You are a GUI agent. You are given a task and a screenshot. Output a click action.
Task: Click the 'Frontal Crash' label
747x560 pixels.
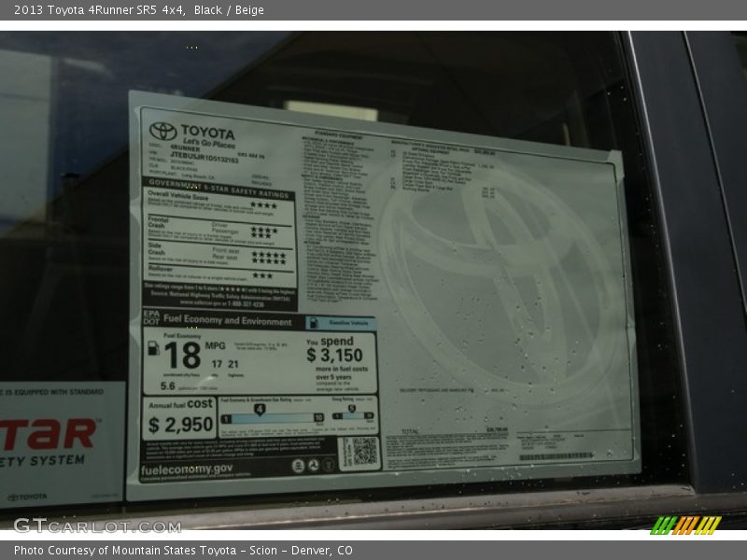click(158, 222)
